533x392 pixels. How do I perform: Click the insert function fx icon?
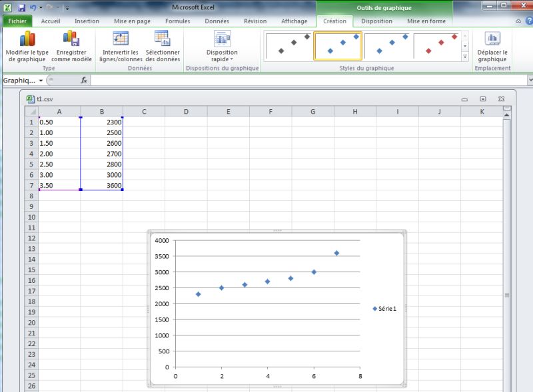(x=84, y=80)
